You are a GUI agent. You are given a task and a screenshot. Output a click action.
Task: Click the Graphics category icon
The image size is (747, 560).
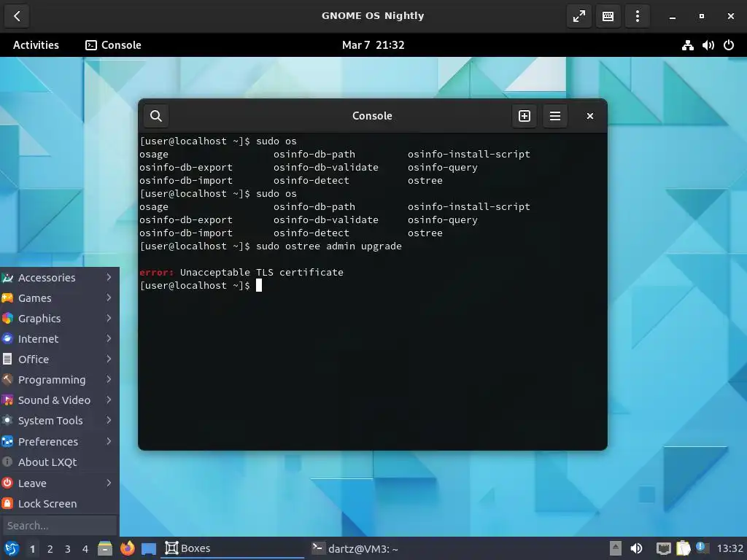(7, 319)
